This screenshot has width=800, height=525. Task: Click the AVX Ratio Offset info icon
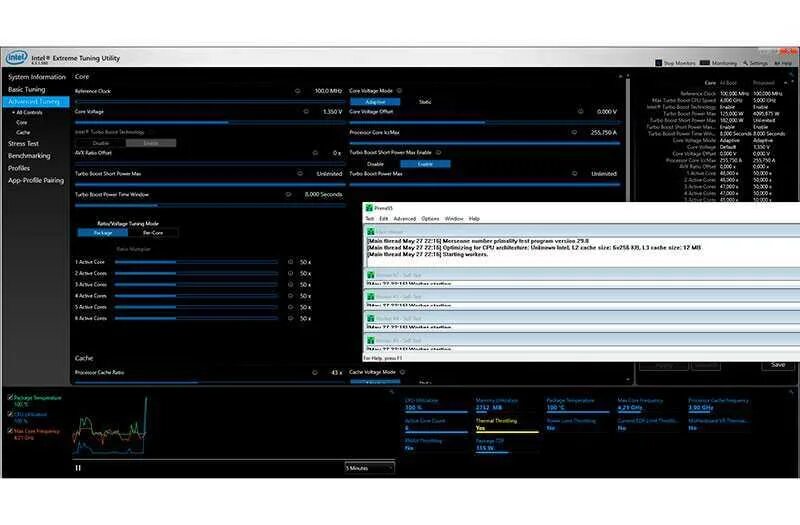315,153
